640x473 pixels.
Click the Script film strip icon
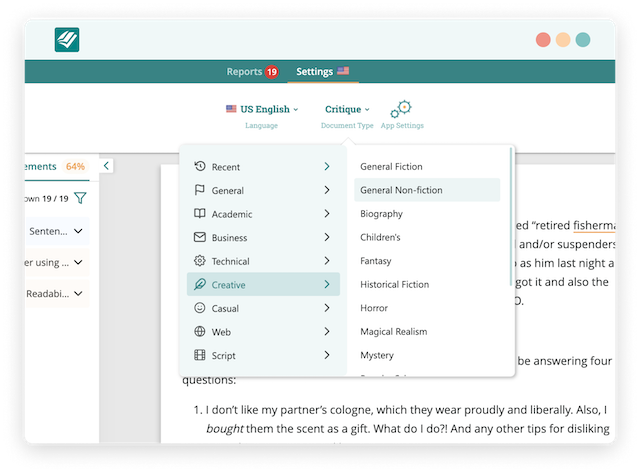coord(200,355)
